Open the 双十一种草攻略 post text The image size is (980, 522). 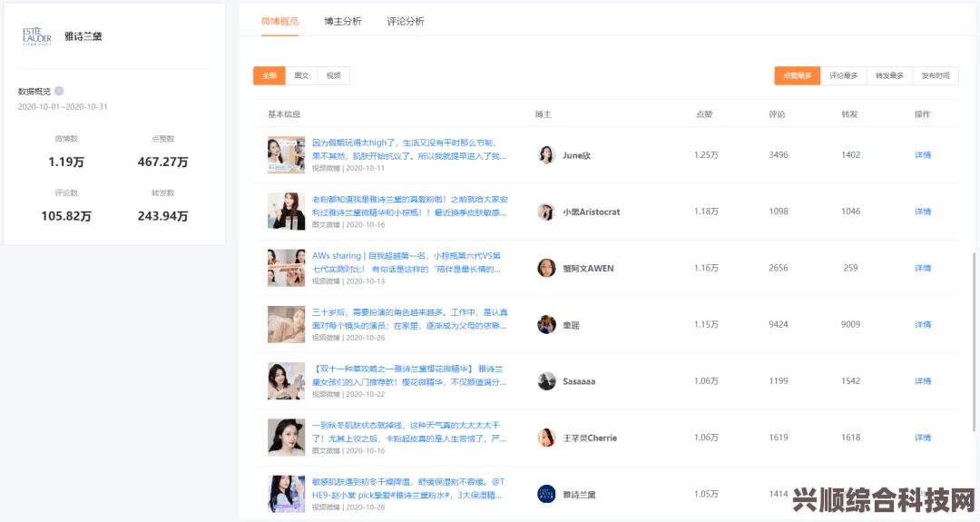pos(409,375)
